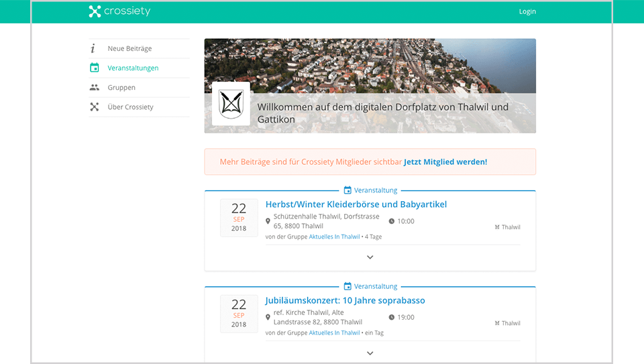Viewport: 644px width, 364px height.
Task: Click the crossiety icon beside Über Crossiety
Action: pyautogui.click(x=95, y=107)
